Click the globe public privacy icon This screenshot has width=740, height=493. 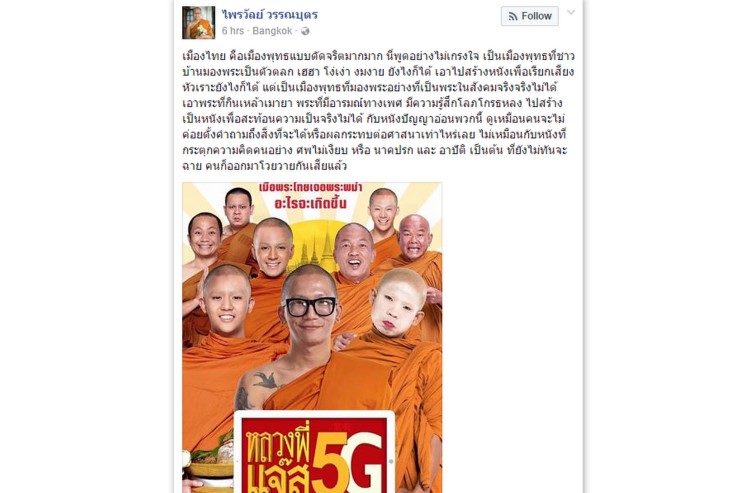pyautogui.click(x=305, y=31)
